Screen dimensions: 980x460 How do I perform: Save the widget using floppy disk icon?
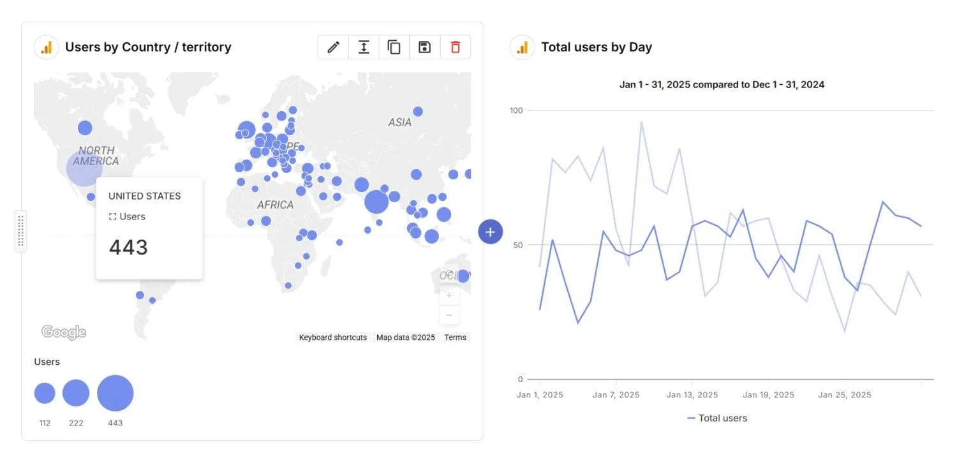[425, 47]
